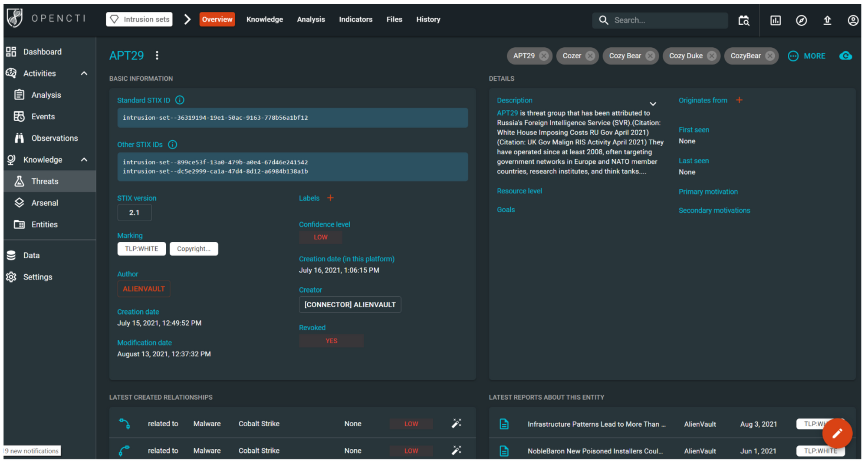Image resolution: width=868 pixels, height=464 pixels.
Task: Show Standard STIX ID info tooltip icon
Action: click(x=180, y=100)
